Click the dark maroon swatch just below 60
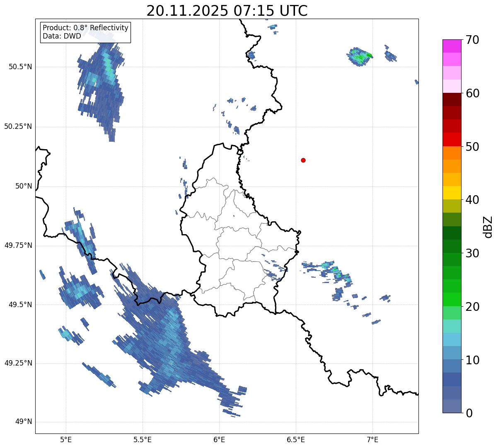Screen dimensions: 498x448 (452, 99)
